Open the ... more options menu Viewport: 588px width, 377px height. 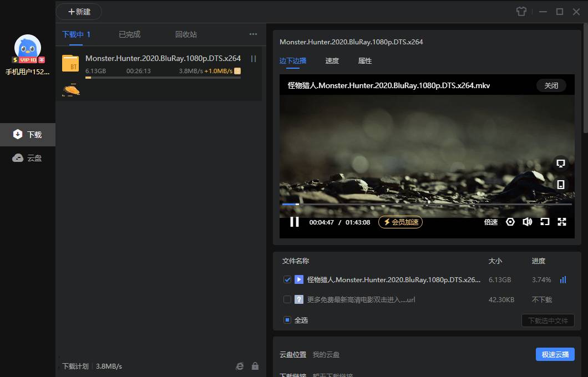pyautogui.click(x=253, y=34)
